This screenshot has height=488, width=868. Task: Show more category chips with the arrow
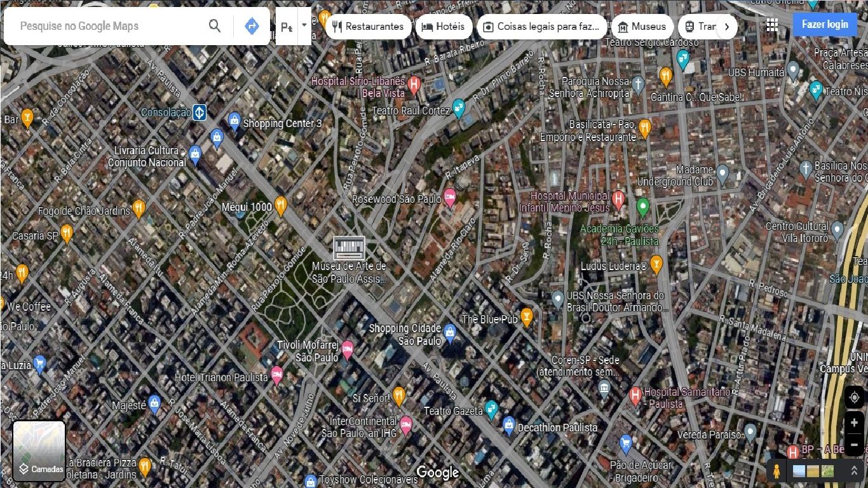[x=727, y=27]
